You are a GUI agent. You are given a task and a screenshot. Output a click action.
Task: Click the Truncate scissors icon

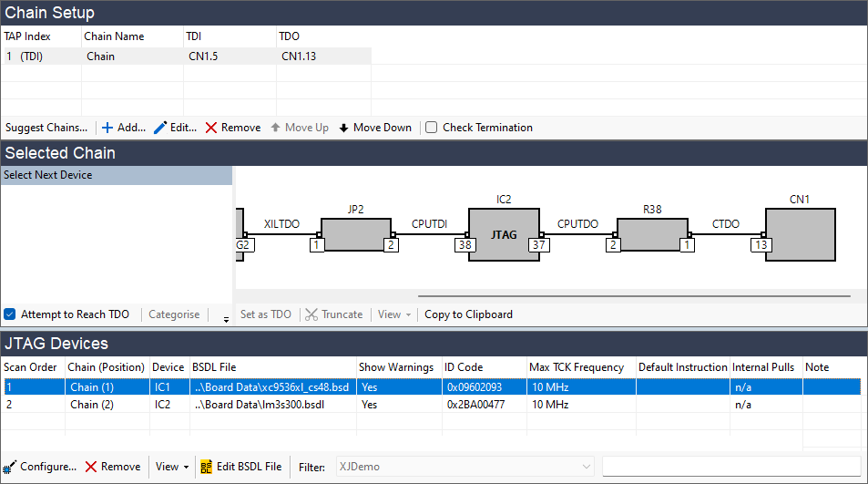click(x=311, y=314)
